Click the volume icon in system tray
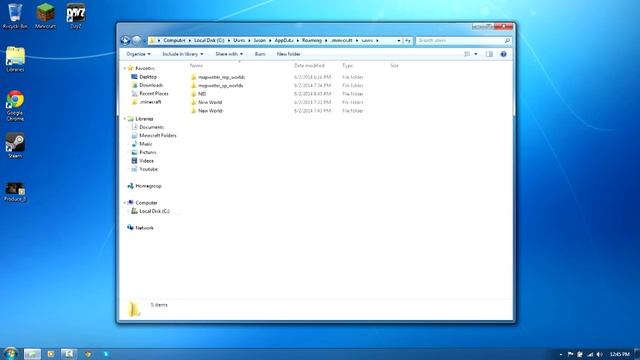Screen dimensions: 640x360 (x=599, y=354)
